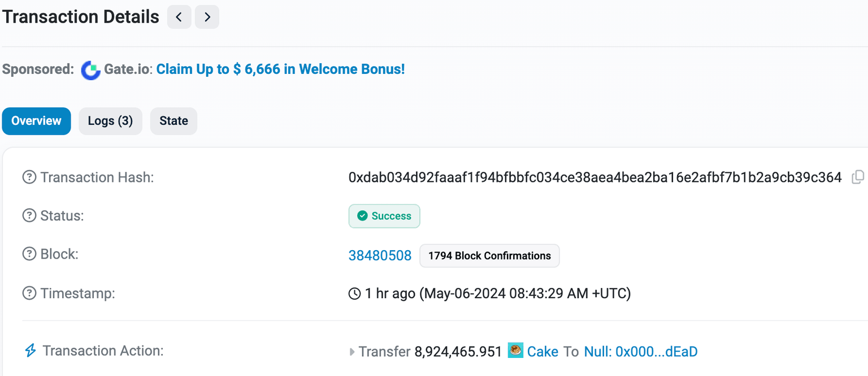The image size is (868, 376).
Task: Switch to the Logs (3) tab
Action: click(x=110, y=121)
